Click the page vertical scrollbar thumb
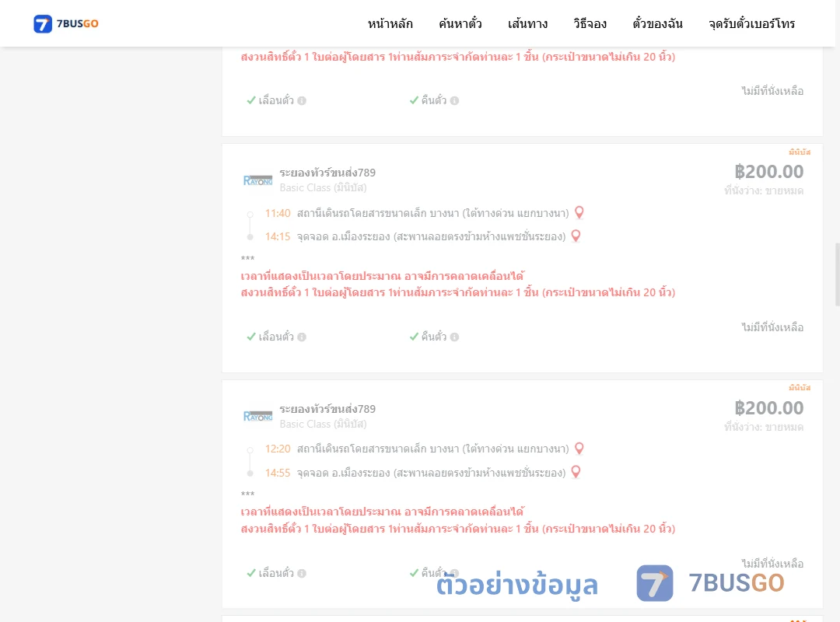This screenshot has height=622, width=840. tap(837, 274)
